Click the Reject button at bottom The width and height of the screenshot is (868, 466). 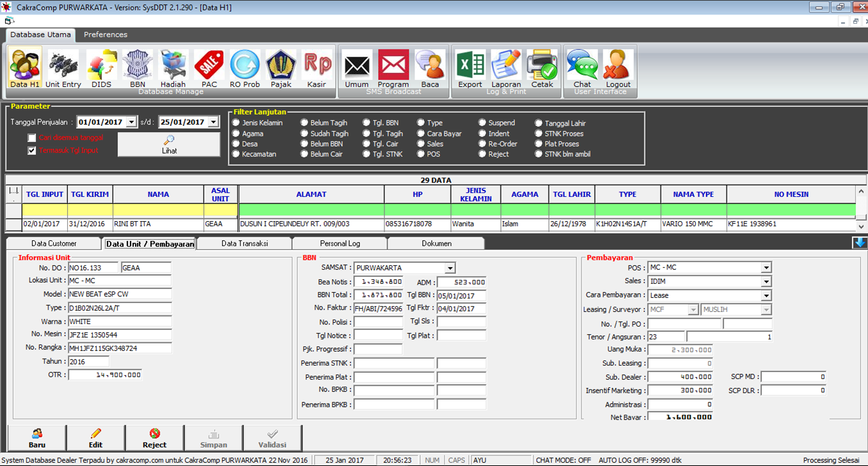154,439
